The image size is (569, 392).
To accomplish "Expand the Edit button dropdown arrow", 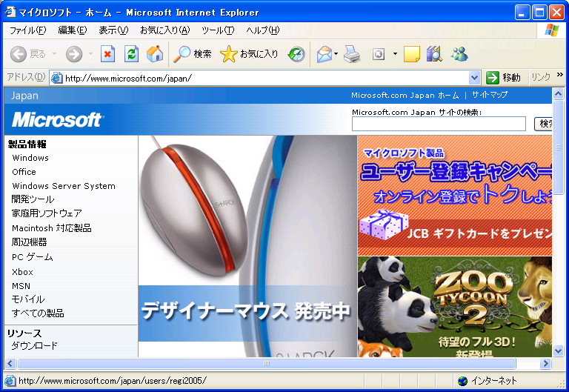I will pos(395,54).
